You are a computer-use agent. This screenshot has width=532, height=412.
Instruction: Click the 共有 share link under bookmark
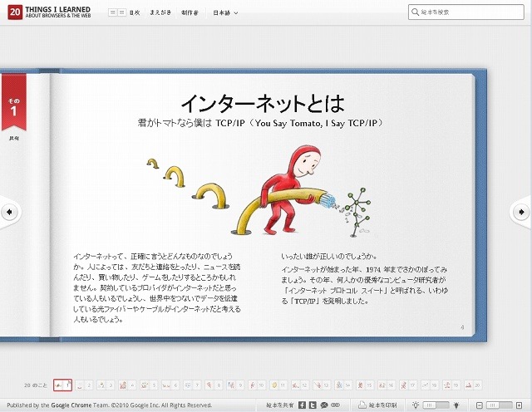pos(14,139)
